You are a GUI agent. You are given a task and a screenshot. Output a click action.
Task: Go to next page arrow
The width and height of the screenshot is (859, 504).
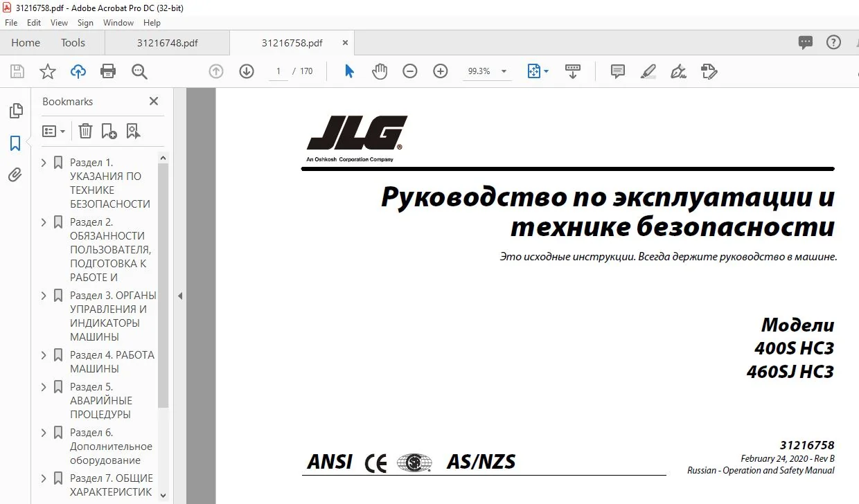(247, 71)
